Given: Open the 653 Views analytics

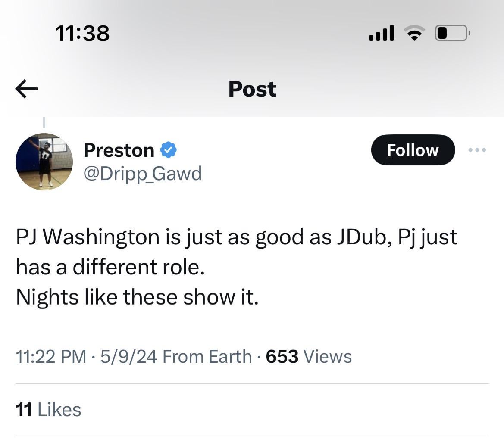Looking at the screenshot, I should click(x=309, y=356).
